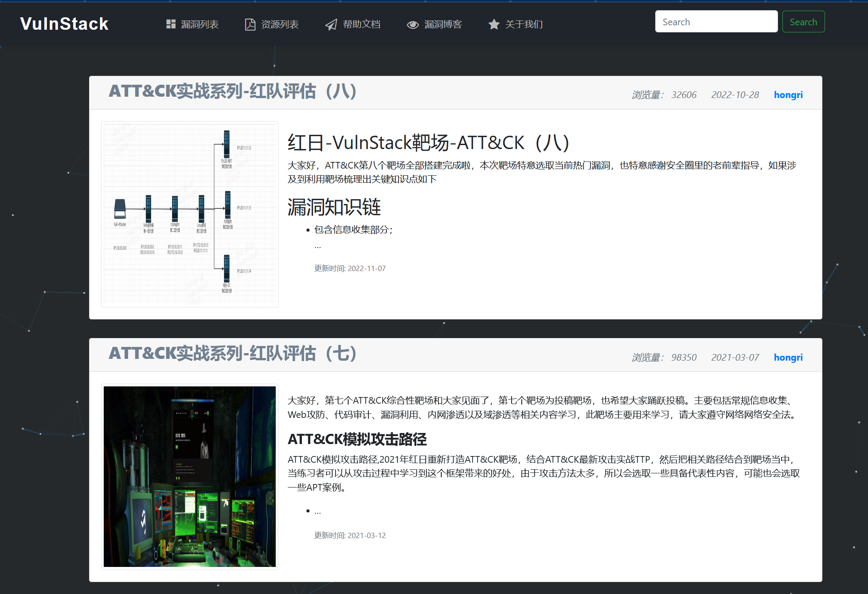Click the star icon beside 关于我们
The width and height of the screenshot is (868, 594).
click(x=494, y=24)
